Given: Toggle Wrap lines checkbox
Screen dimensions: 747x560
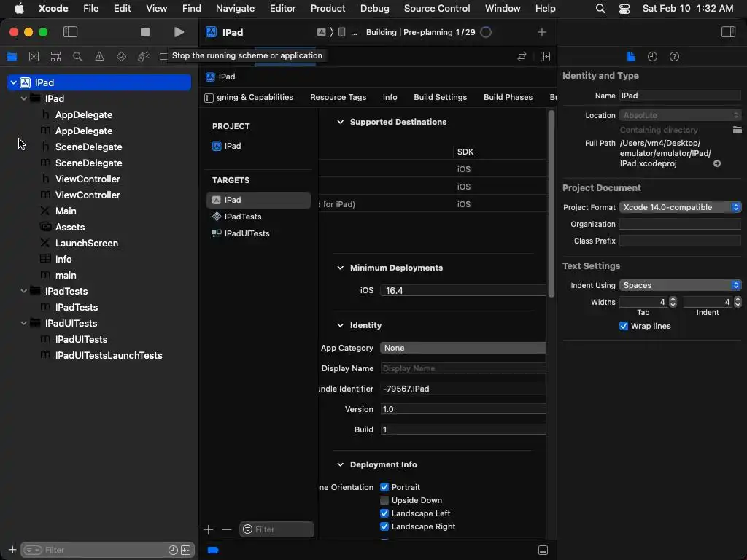Looking at the screenshot, I should coord(624,326).
